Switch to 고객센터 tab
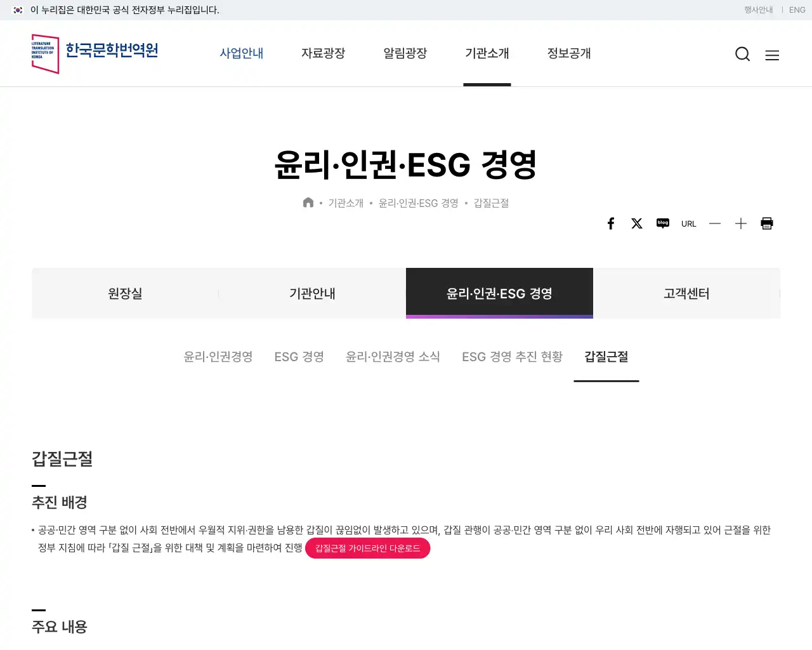This screenshot has width=812, height=650. 686,293
